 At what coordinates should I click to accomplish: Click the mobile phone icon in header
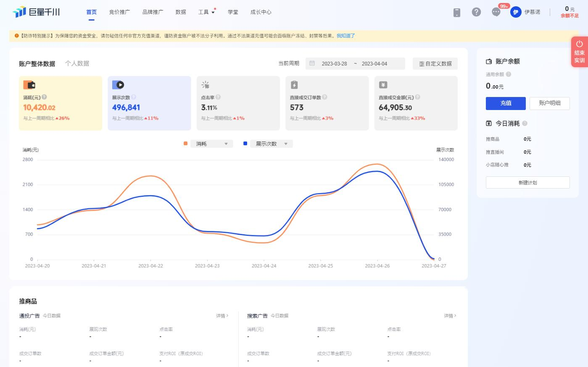pos(457,13)
